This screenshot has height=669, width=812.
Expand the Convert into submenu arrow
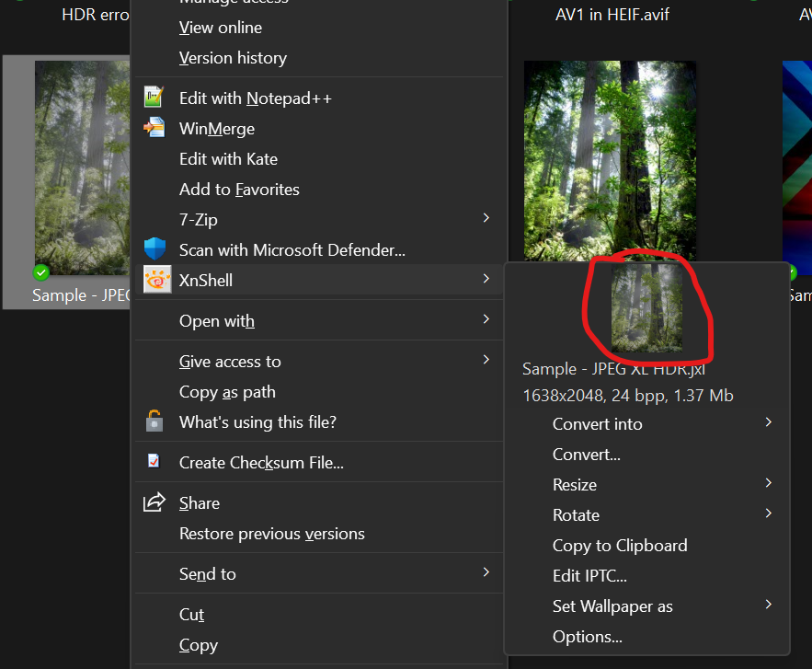[769, 422]
